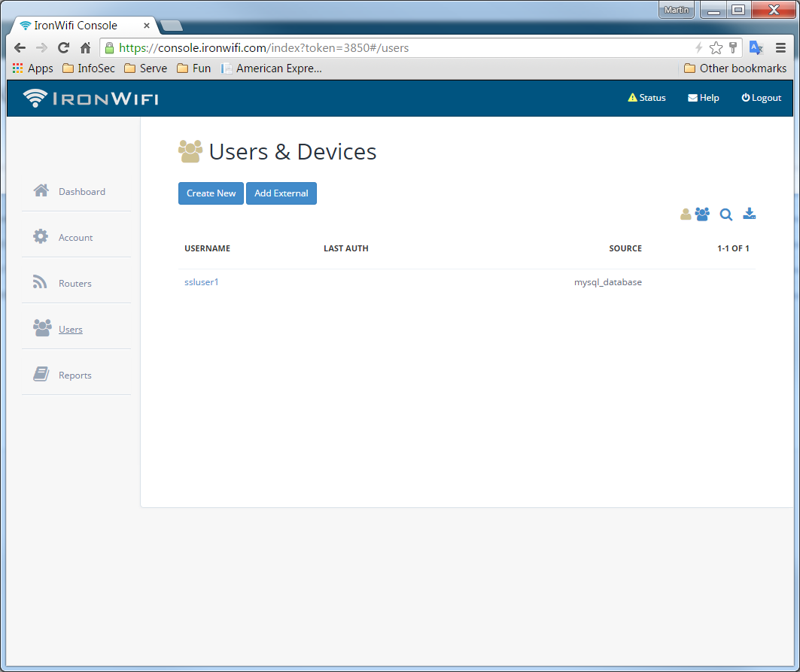Open Chrome's hamburger menu
Screen dimensions: 800x672
(780, 47)
